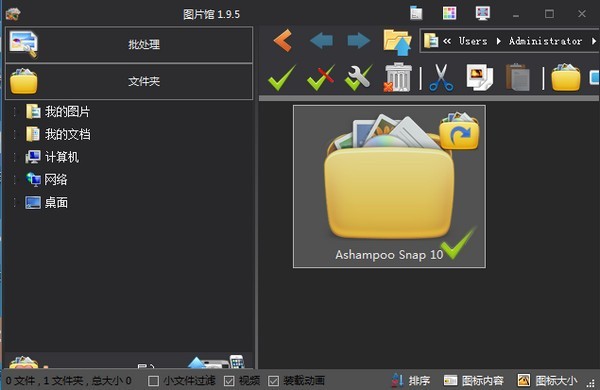
Task: Click the orange back chevron
Action: click(x=283, y=40)
